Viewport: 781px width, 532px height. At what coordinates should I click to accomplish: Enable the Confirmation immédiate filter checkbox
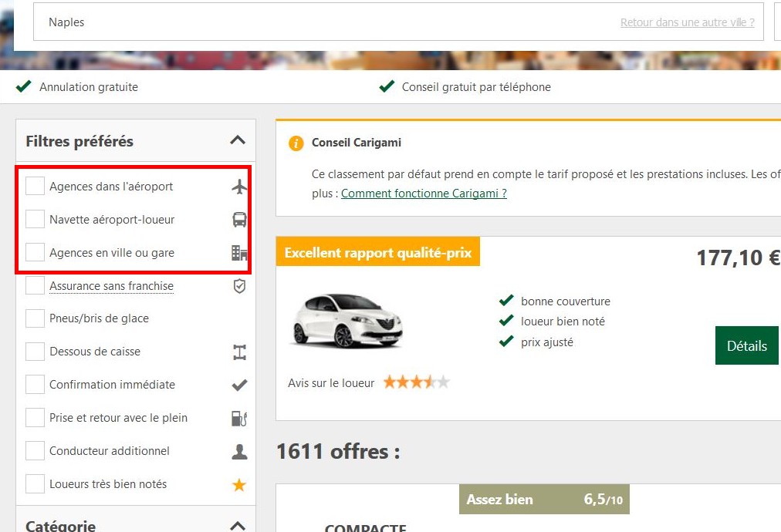click(35, 385)
